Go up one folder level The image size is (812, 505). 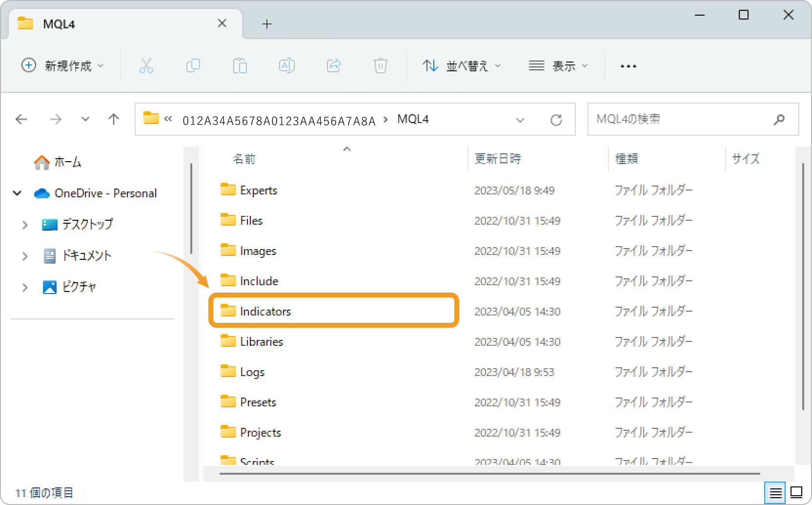[114, 119]
